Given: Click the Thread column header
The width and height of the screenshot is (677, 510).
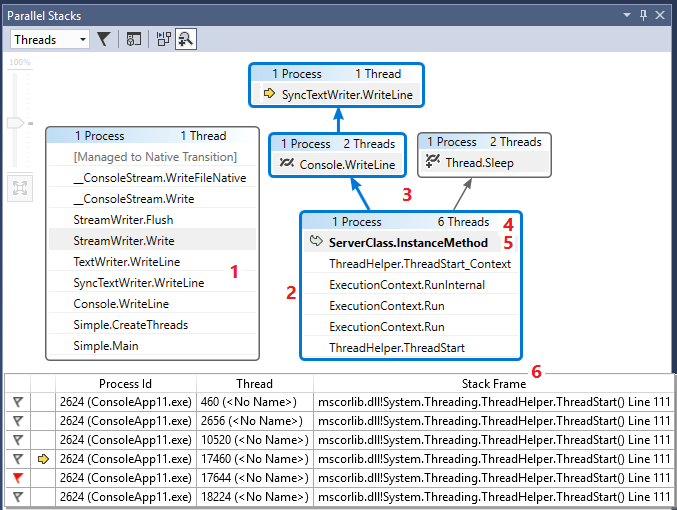Looking at the screenshot, I should (x=254, y=383).
